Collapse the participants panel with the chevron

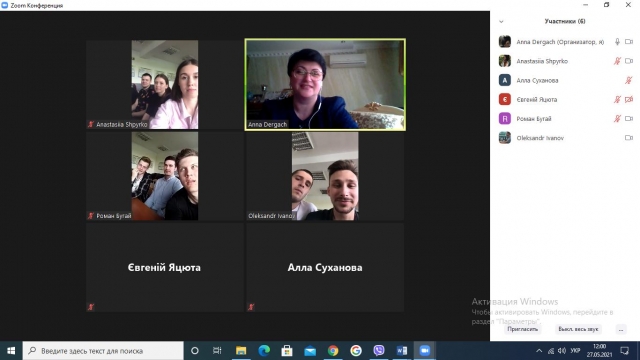coord(501,22)
